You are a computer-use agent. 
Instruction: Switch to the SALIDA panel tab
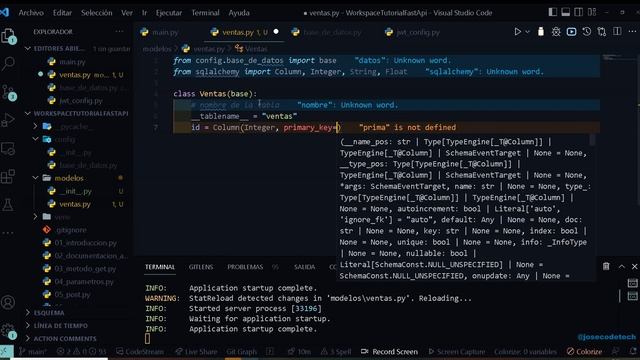(x=304, y=267)
